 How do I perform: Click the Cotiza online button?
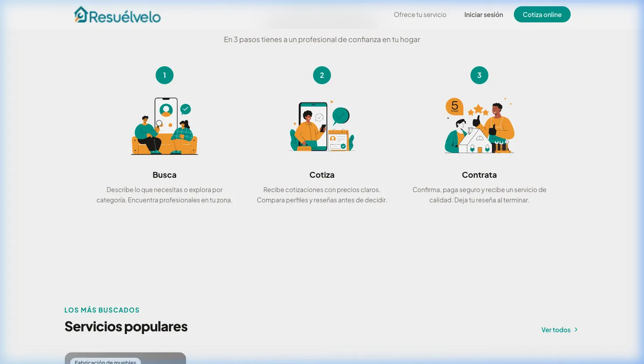point(542,14)
